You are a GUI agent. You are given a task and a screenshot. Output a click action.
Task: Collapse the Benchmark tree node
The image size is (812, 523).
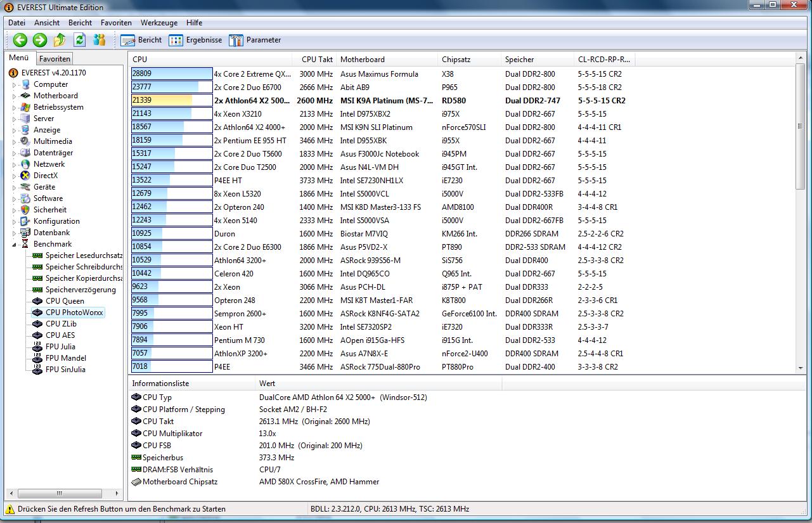click(15, 244)
